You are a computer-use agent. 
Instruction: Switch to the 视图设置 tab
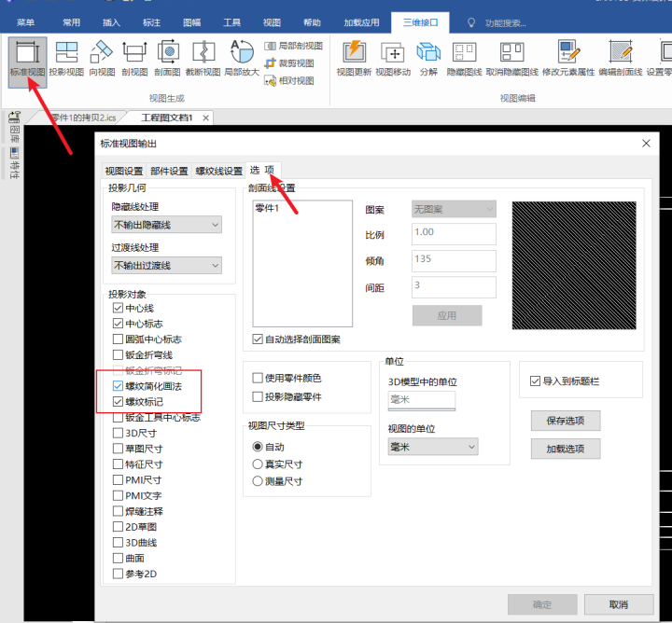coord(124,172)
